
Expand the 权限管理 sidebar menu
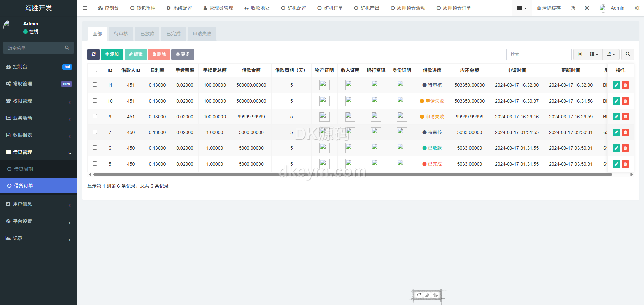click(x=39, y=101)
